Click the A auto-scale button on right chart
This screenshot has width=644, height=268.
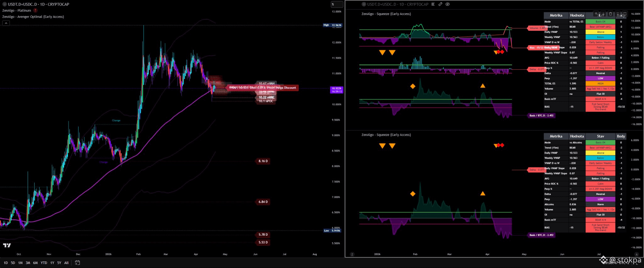(x=636, y=254)
